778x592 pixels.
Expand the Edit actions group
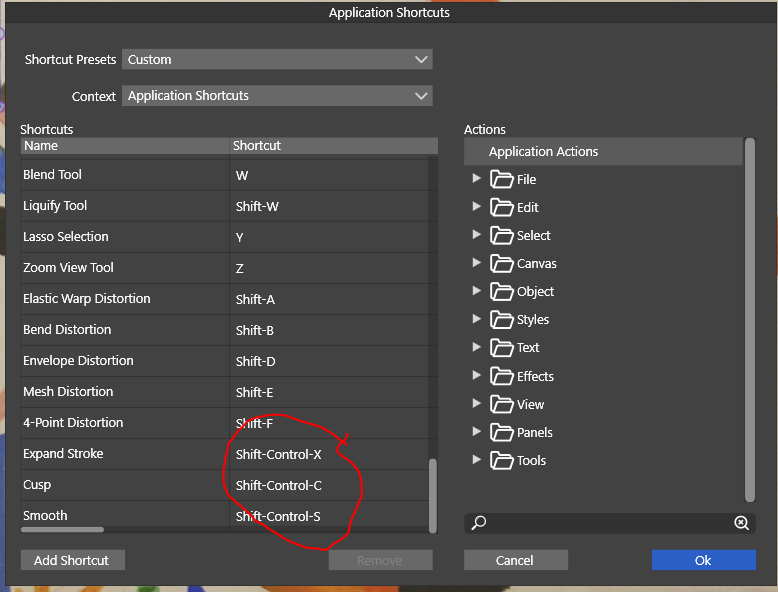(475, 207)
